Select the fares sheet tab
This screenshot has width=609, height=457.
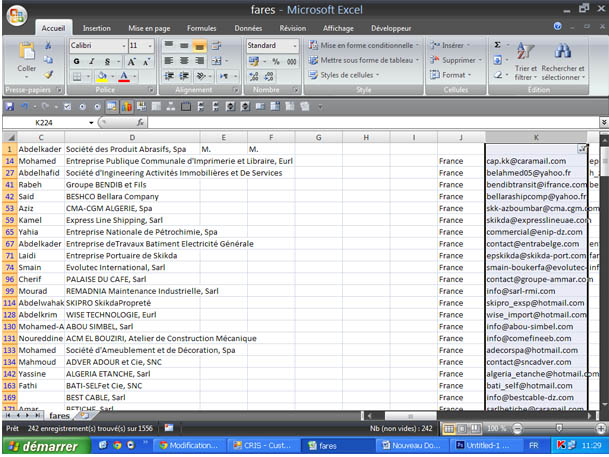[x=59, y=416]
